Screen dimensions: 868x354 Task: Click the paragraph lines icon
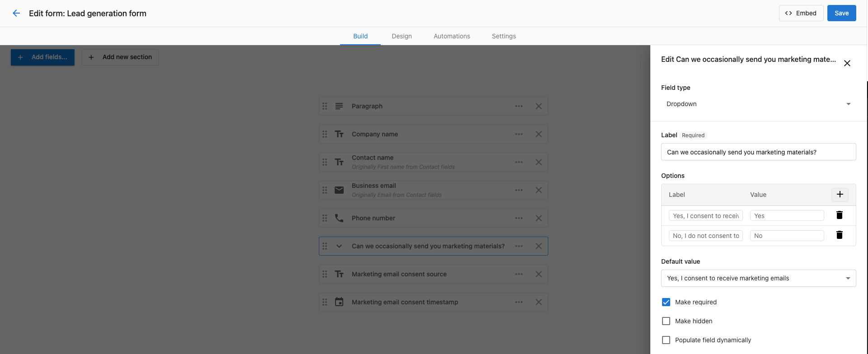point(339,106)
